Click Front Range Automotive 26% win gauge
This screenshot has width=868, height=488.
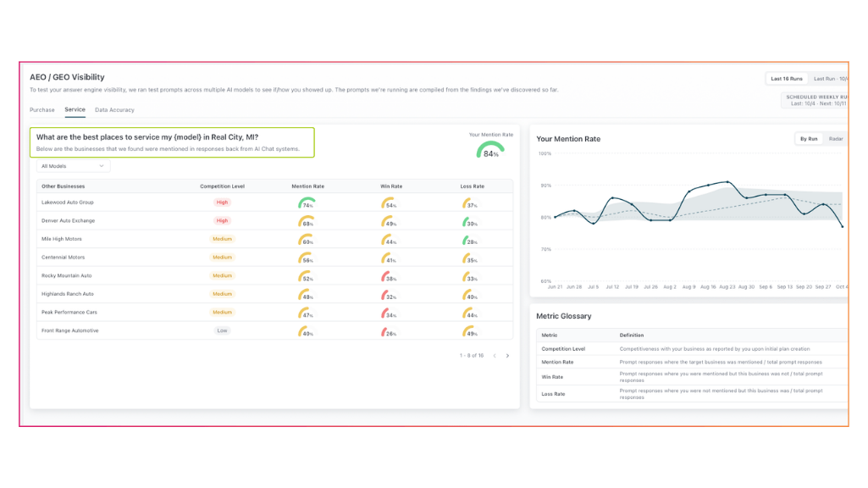pos(389,330)
